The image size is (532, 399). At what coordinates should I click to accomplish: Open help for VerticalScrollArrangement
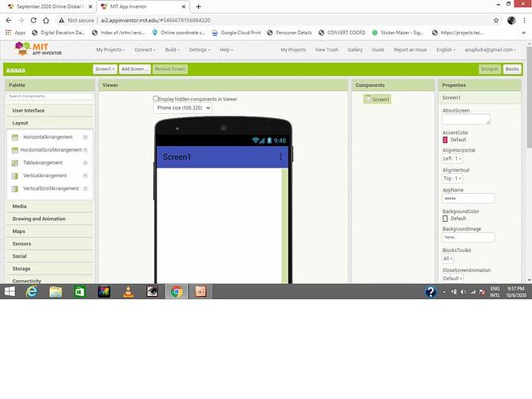click(x=85, y=189)
